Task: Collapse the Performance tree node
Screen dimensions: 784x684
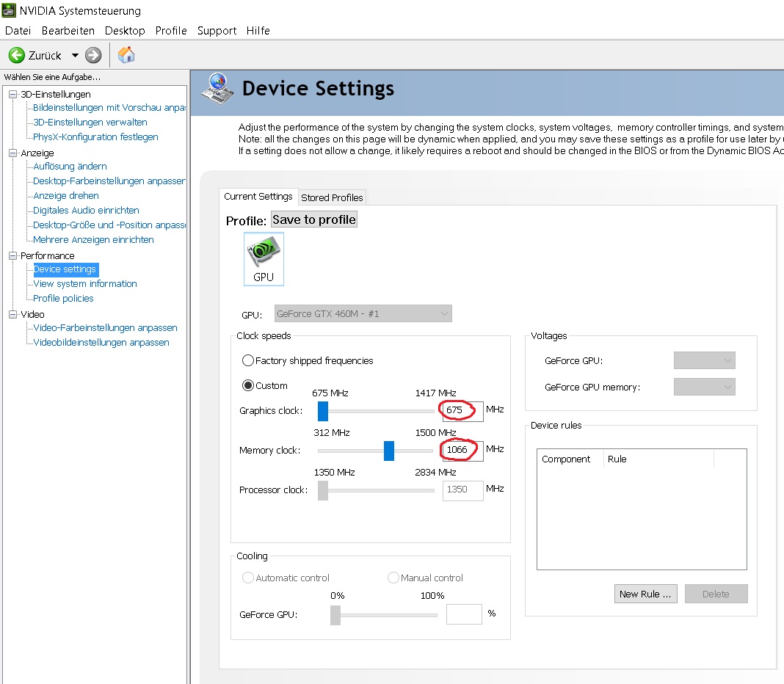Action: click(13, 255)
